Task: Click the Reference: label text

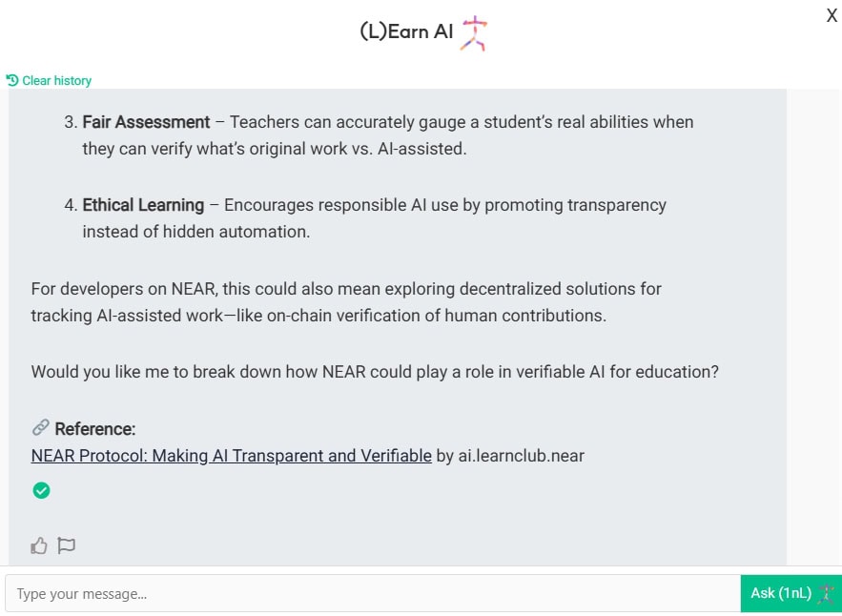Action: point(95,429)
